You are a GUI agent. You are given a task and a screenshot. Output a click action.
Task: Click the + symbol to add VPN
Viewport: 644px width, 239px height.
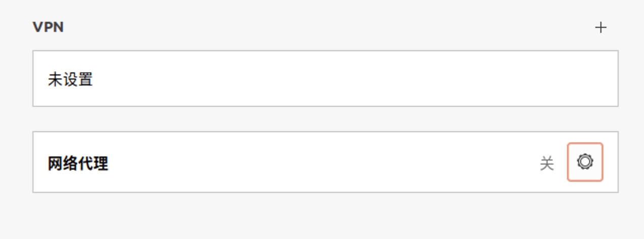click(x=600, y=27)
